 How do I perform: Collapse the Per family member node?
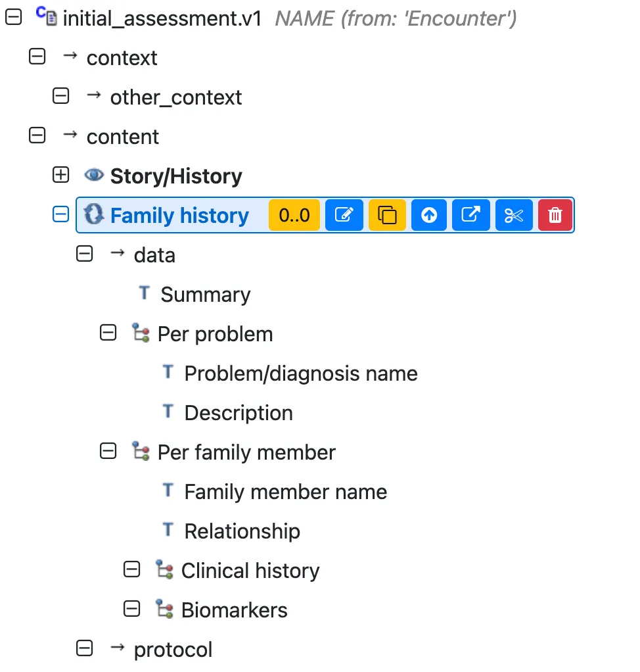[x=108, y=451]
